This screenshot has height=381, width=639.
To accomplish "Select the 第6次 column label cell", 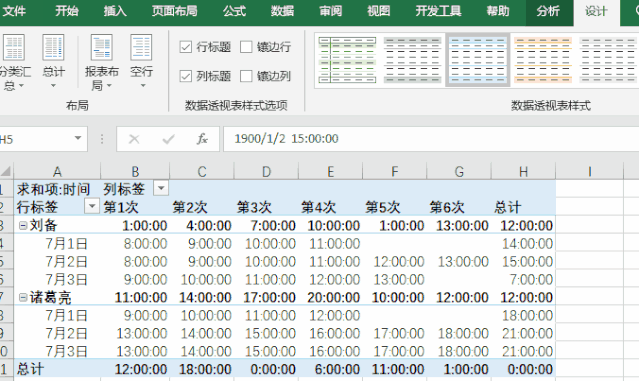I will coord(459,207).
